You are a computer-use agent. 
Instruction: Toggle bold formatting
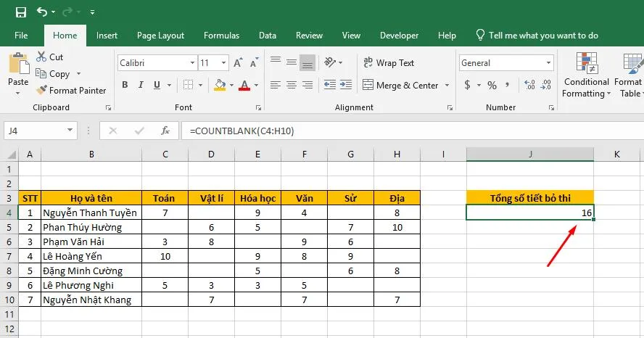point(125,85)
